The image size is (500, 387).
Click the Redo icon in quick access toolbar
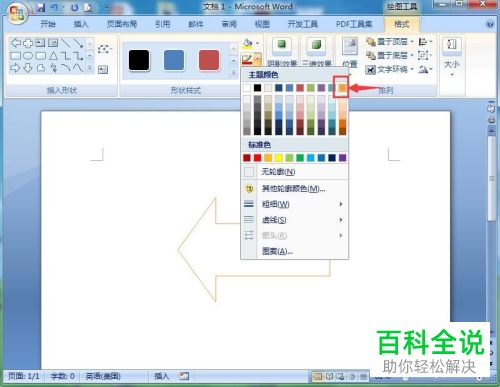[74, 7]
